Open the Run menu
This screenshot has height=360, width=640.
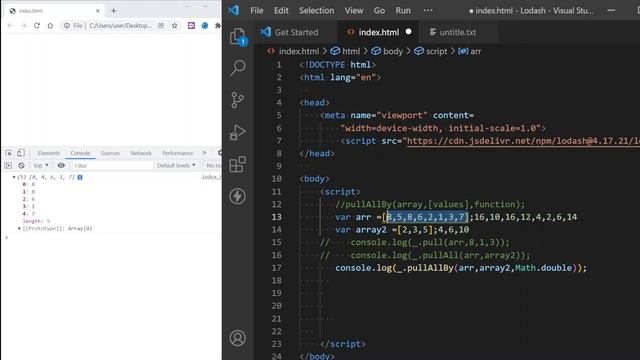click(x=403, y=11)
